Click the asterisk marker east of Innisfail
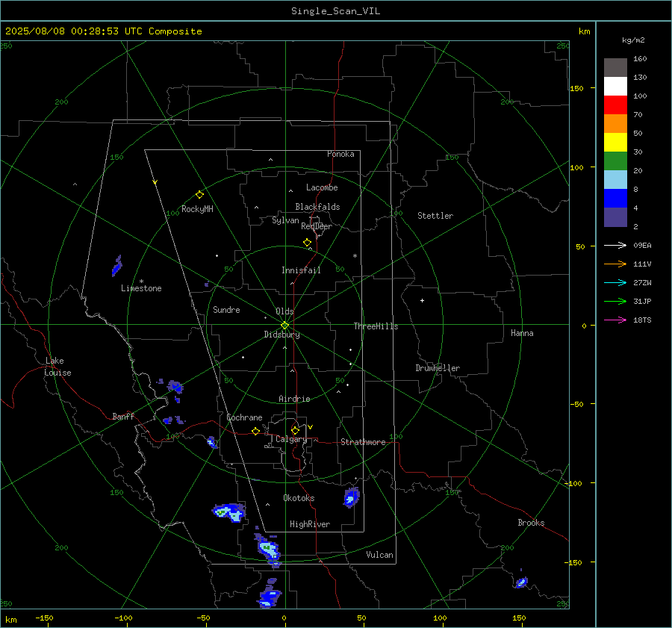672x628 pixels. 355,256
